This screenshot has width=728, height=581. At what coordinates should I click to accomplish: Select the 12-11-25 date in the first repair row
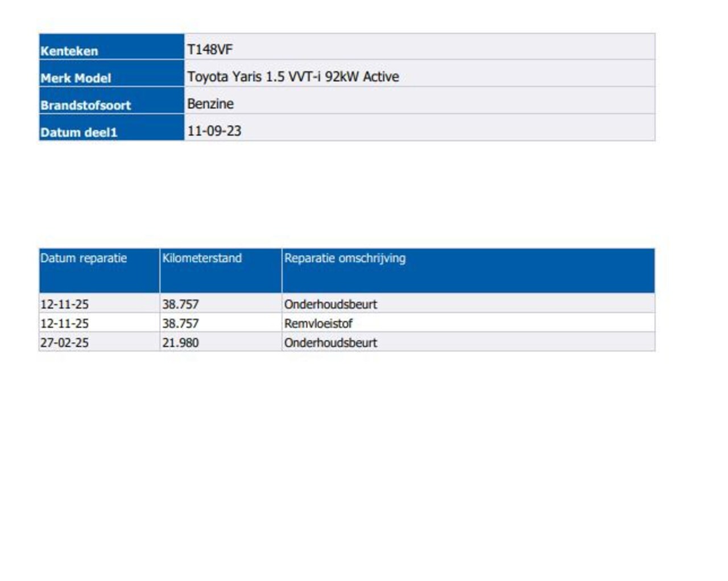[x=64, y=304]
